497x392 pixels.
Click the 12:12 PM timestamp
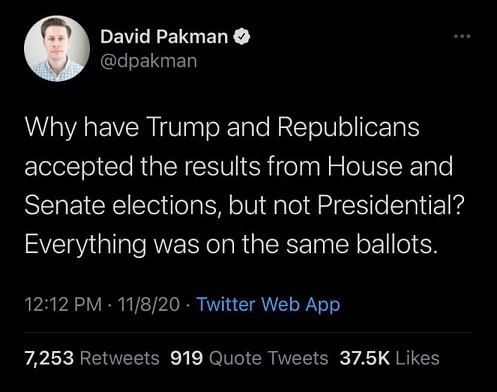point(63,305)
